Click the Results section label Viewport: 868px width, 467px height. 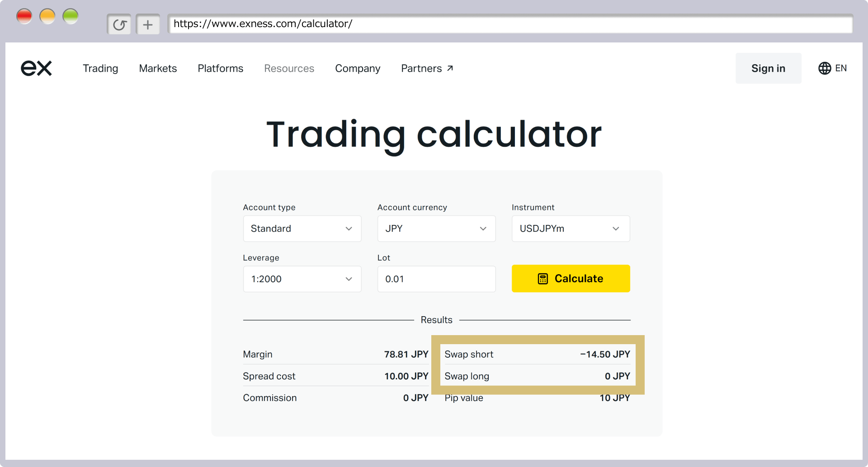[436, 320]
